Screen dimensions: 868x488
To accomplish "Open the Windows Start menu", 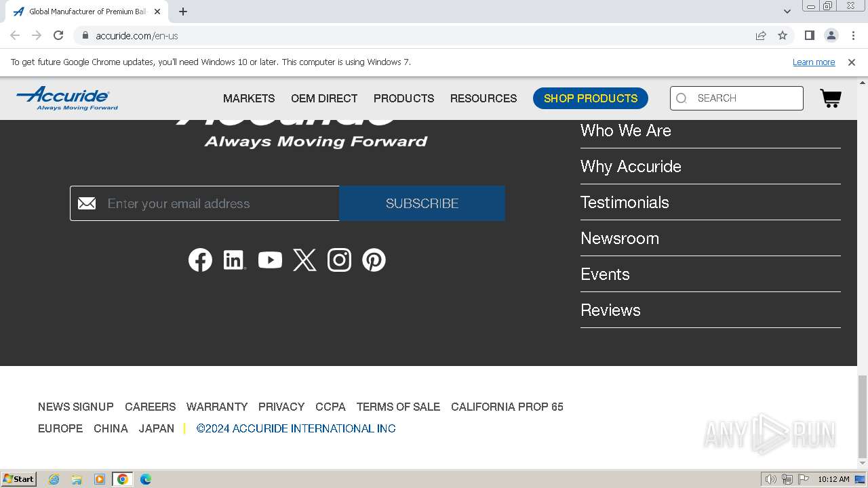I will pos(19,479).
